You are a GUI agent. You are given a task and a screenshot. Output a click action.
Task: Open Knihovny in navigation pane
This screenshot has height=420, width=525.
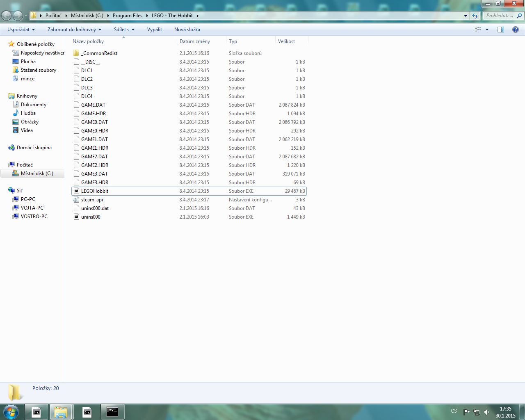tap(27, 96)
